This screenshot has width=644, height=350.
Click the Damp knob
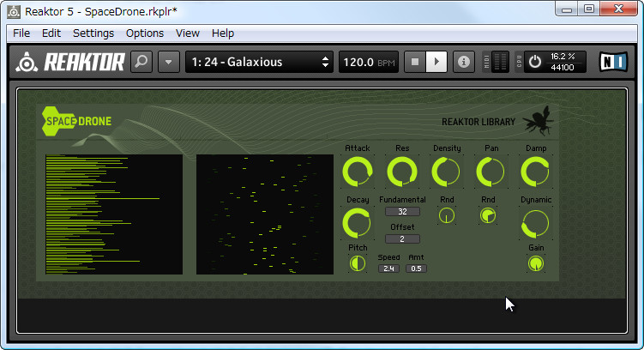(x=535, y=172)
